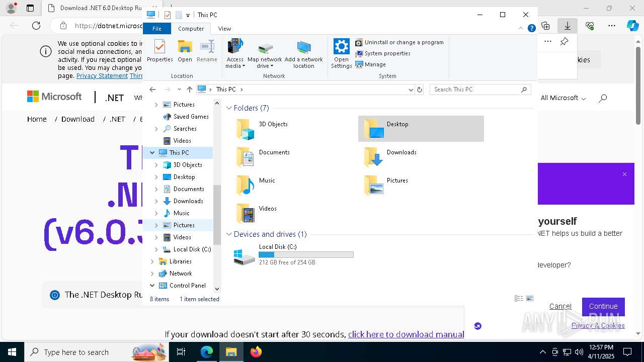The height and width of the screenshot is (362, 644).
Task: Collapse This PC in navigation tree
Action: pyautogui.click(x=152, y=153)
